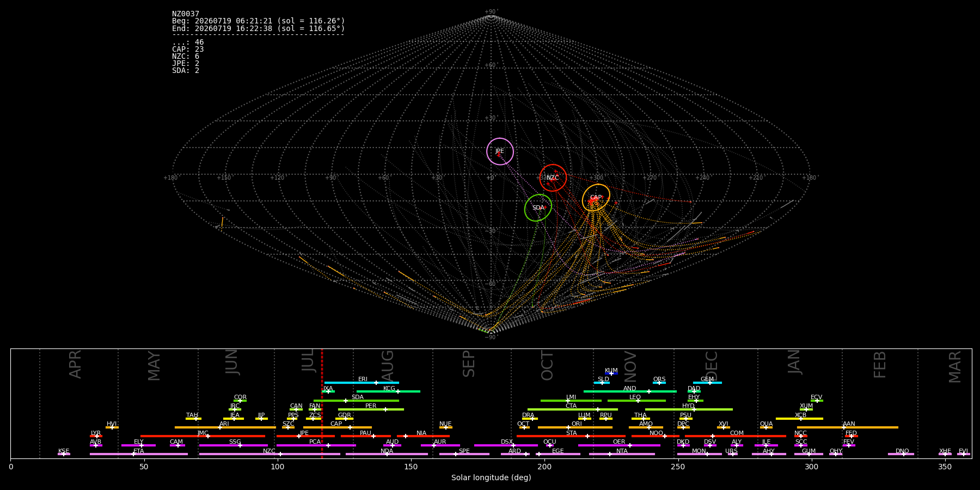The image size is (980, 490).
Task: Select the KSE shower label in timeline
Action: (64, 451)
